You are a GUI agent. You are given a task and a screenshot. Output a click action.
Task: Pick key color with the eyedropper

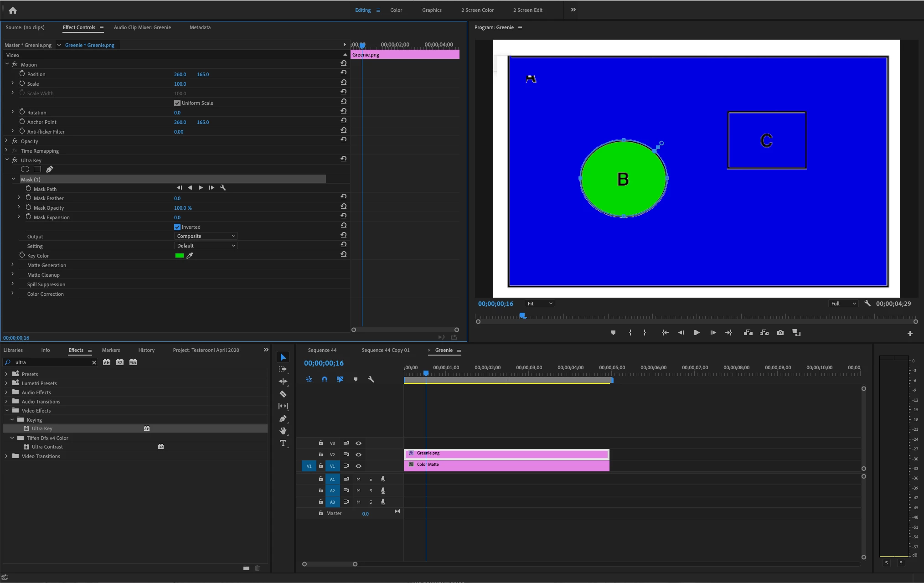[x=190, y=256]
